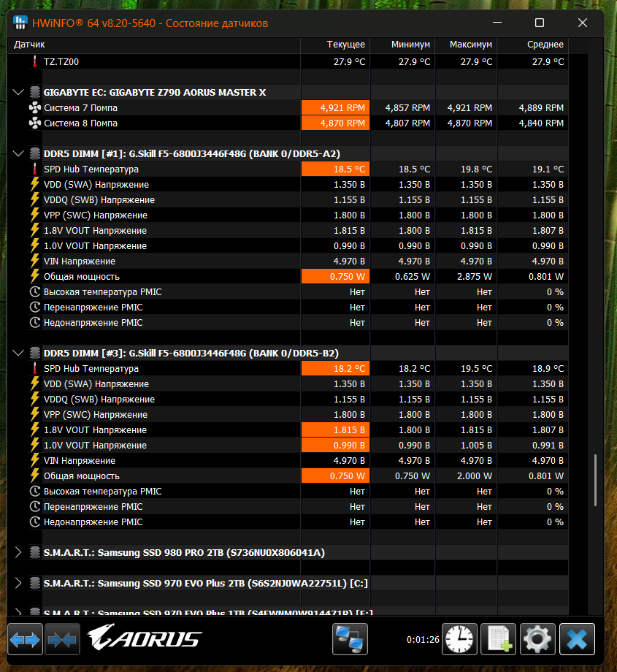Click the TZ.TZ00 sensor label
The width and height of the screenshot is (617, 672).
click(x=61, y=61)
